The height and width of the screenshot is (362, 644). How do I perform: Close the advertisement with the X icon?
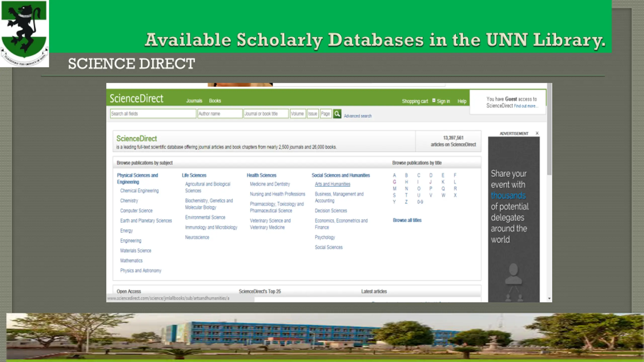(537, 133)
